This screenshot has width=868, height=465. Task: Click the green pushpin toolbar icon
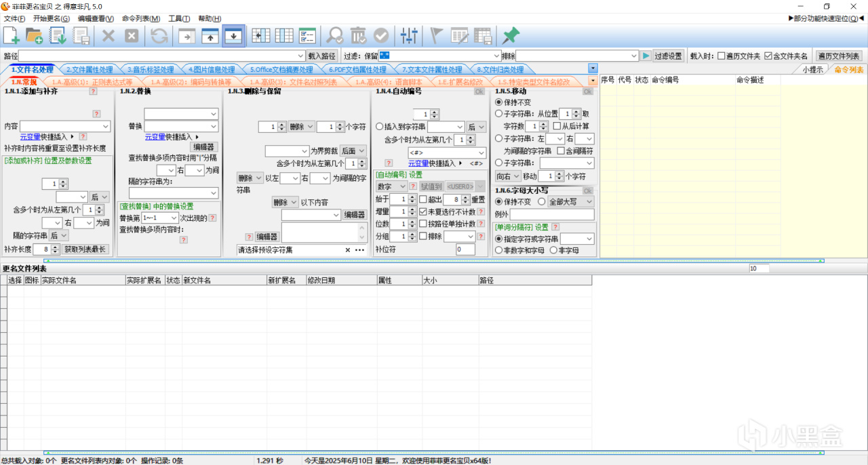point(510,35)
